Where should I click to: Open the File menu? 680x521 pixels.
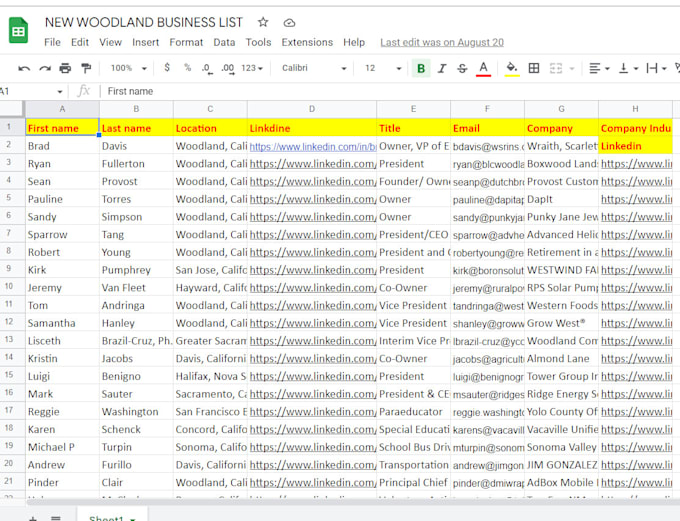(x=52, y=42)
